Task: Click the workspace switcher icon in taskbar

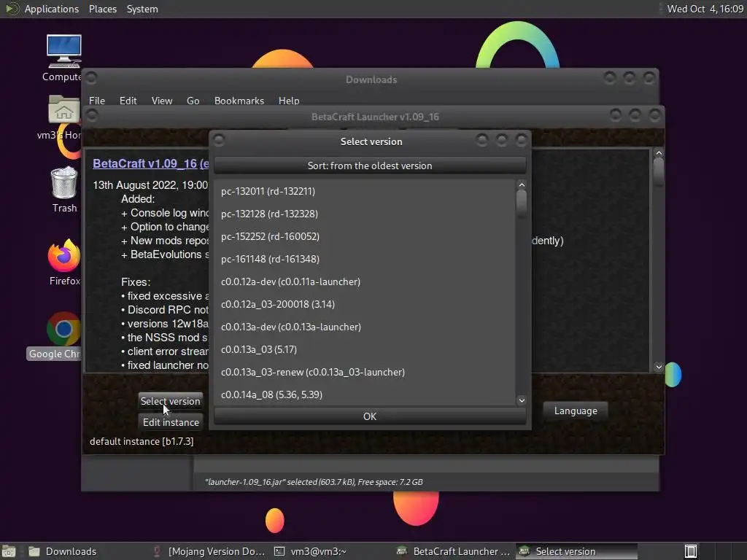Action: 691,551
